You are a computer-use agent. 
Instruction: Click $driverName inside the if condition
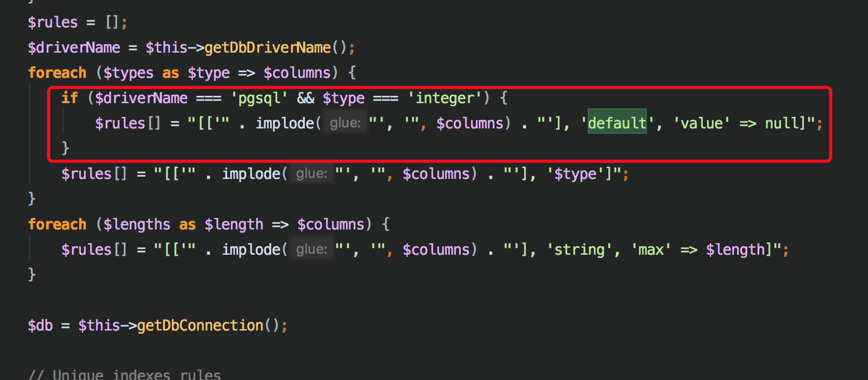(x=141, y=98)
